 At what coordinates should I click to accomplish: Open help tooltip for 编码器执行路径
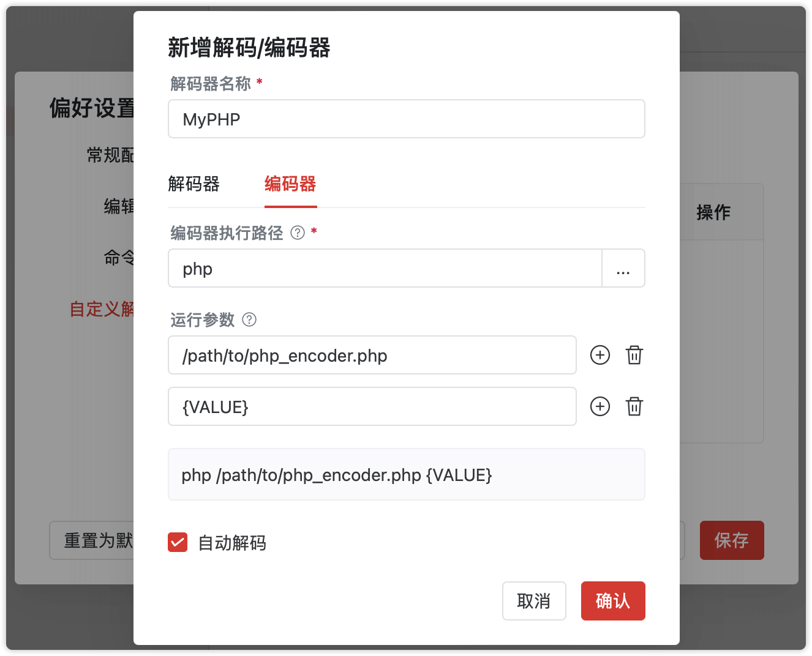tap(297, 233)
